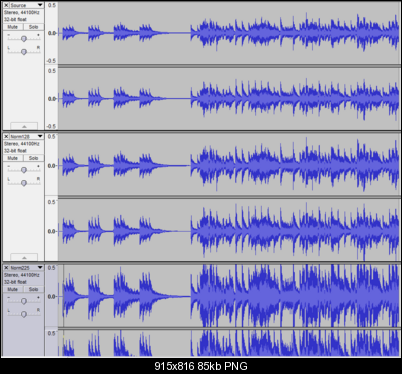Close the Norm225 track with its X
402x374 pixels.
pyautogui.click(x=6, y=268)
